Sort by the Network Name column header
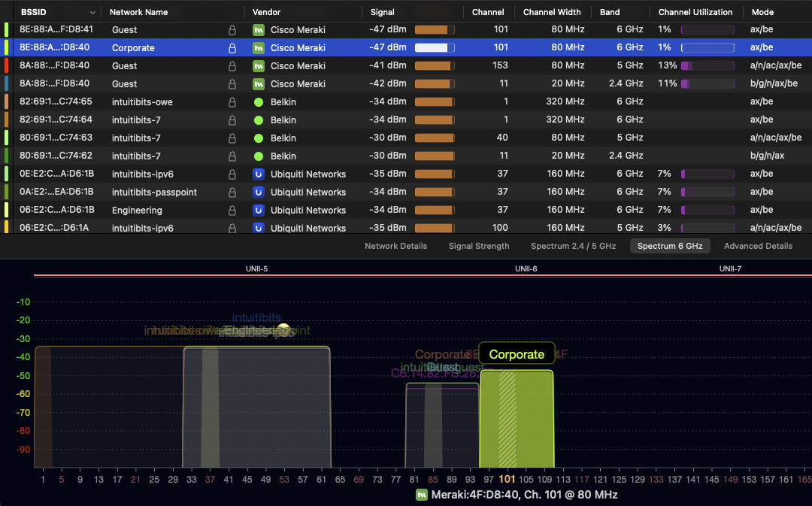The height and width of the screenshot is (506, 812). 138,12
